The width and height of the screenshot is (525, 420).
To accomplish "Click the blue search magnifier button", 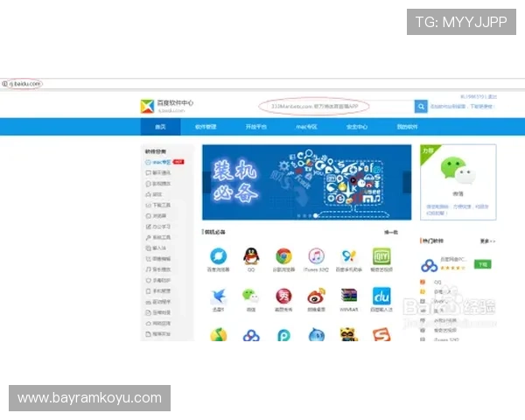I will point(421,107).
